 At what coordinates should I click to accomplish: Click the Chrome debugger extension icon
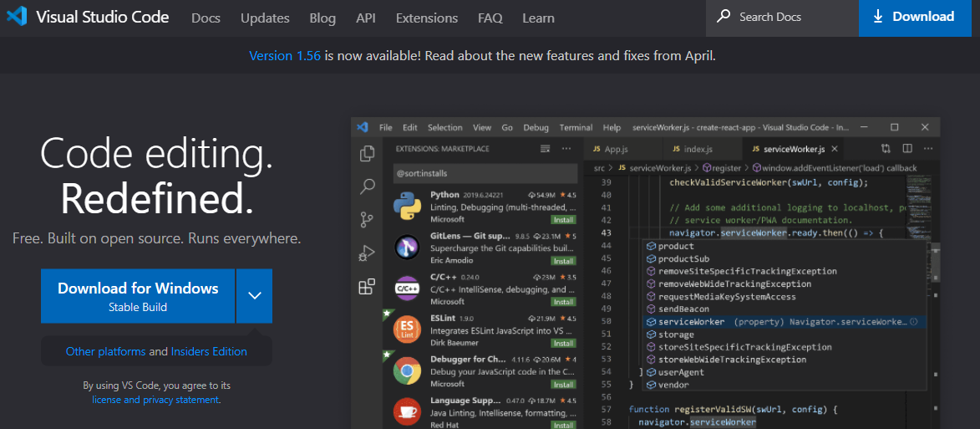pyautogui.click(x=407, y=370)
